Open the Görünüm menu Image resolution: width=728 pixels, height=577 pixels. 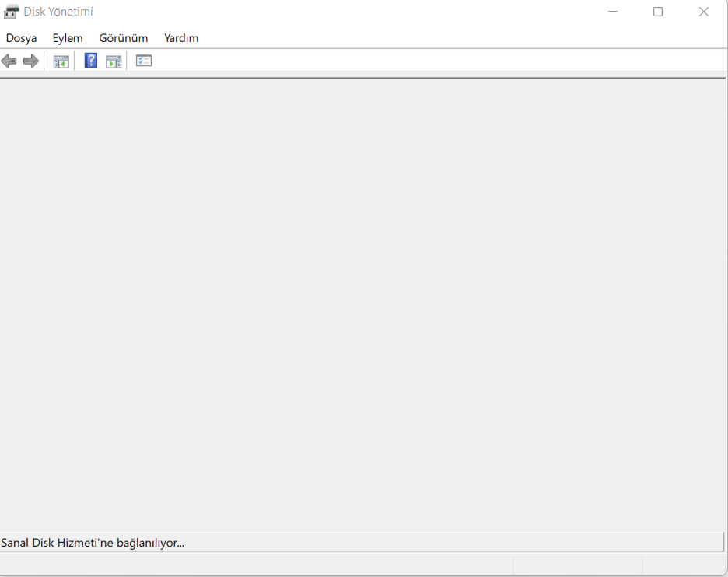pyautogui.click(x=124, y=38)
